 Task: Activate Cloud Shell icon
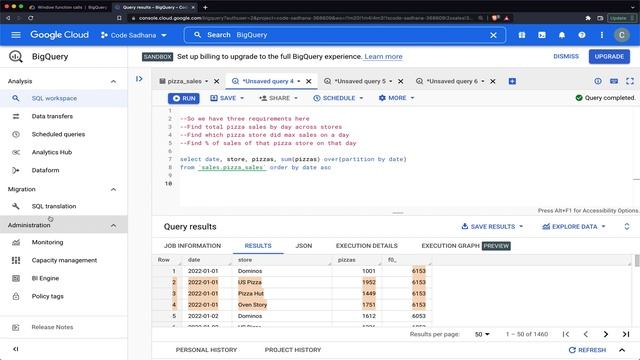pyautogui.click(x=542, y=35)
